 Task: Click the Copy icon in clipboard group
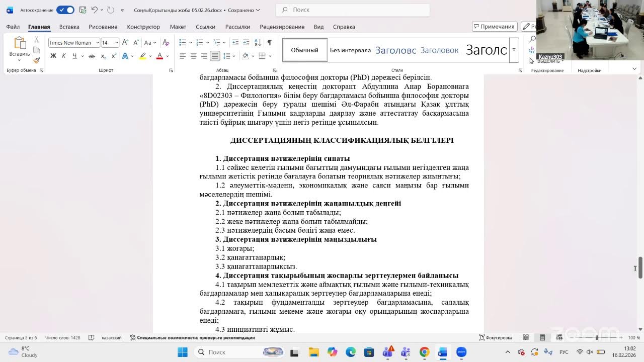point(37,50)
